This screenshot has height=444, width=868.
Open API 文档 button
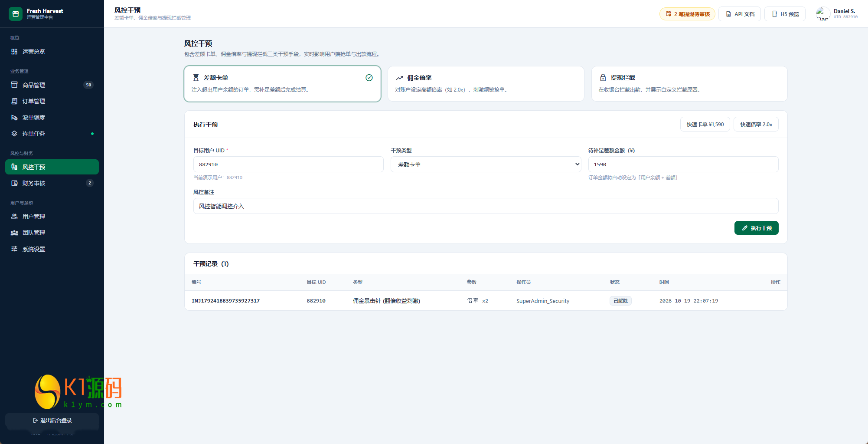click(740, 14)
